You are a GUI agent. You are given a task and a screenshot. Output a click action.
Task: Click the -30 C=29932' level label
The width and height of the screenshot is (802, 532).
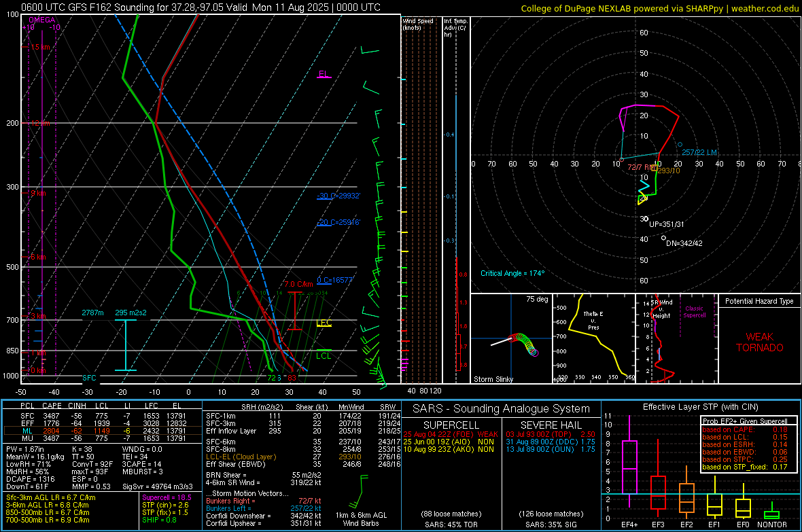[x=338, y=196]
